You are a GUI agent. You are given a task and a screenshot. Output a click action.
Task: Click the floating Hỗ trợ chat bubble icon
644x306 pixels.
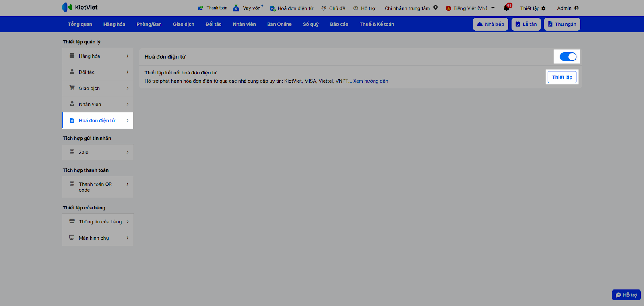pyautogui.click(x=619, y=295)
